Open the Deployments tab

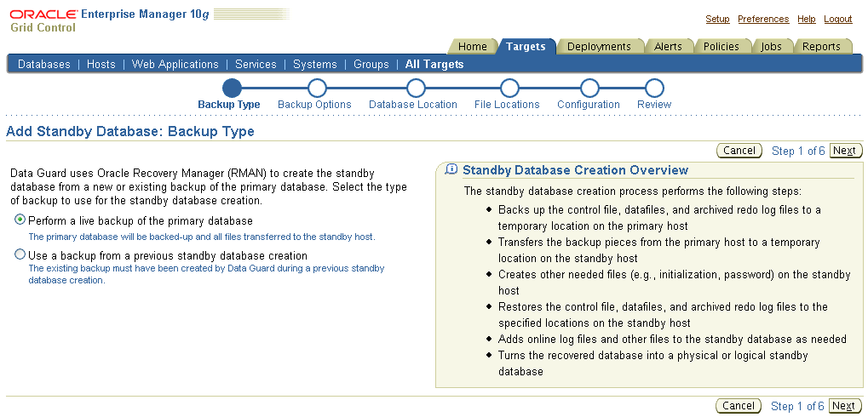[599, 47]
